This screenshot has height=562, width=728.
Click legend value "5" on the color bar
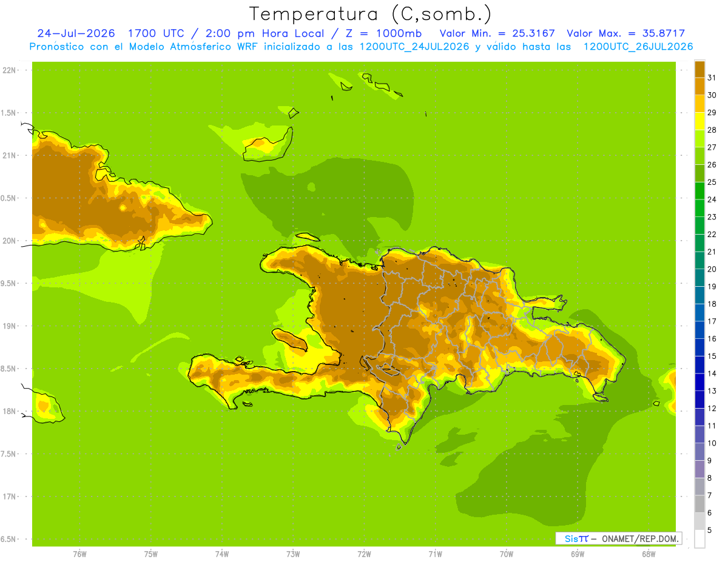coord(710,530)
